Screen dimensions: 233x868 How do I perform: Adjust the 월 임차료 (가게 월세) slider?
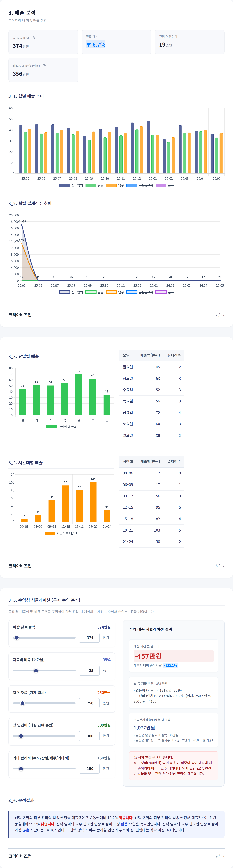pyautogui.click(x=44, y=703)
